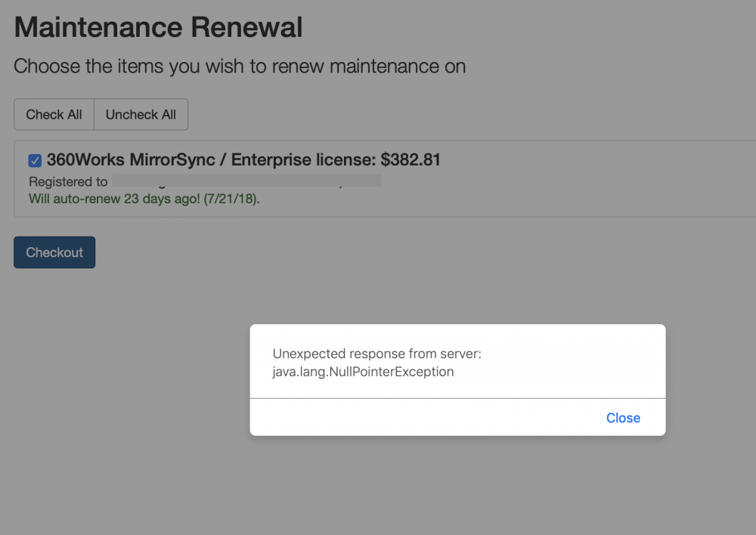Dismiss the error dialog with Close
756x535 pixels.
coord(623,418)
